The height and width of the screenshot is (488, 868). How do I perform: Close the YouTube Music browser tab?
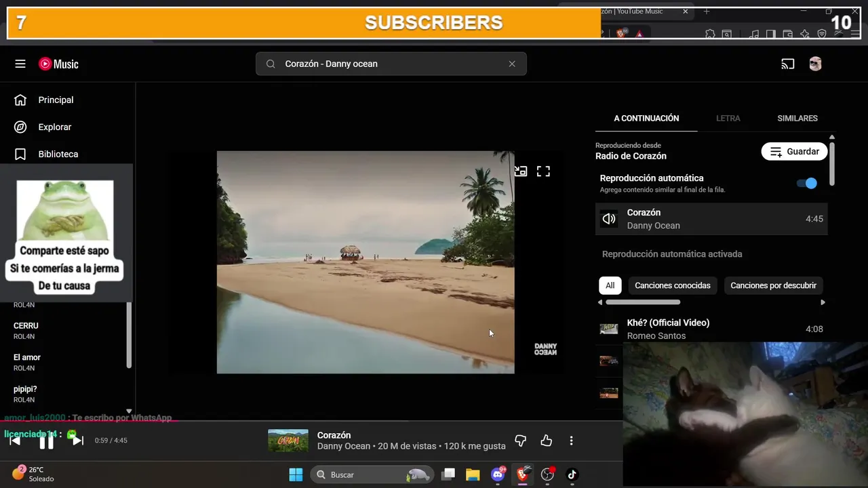coord(685,12)
